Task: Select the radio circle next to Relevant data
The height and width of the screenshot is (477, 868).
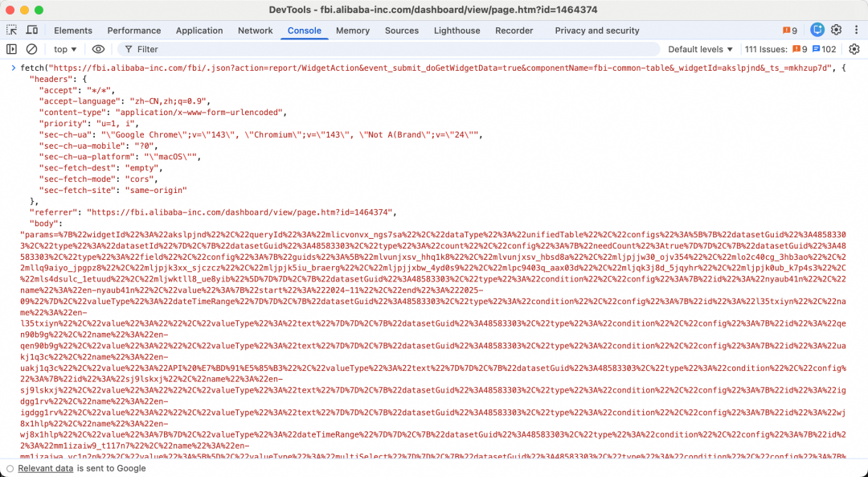Action: pyautogui.click(x=10, y=468)
